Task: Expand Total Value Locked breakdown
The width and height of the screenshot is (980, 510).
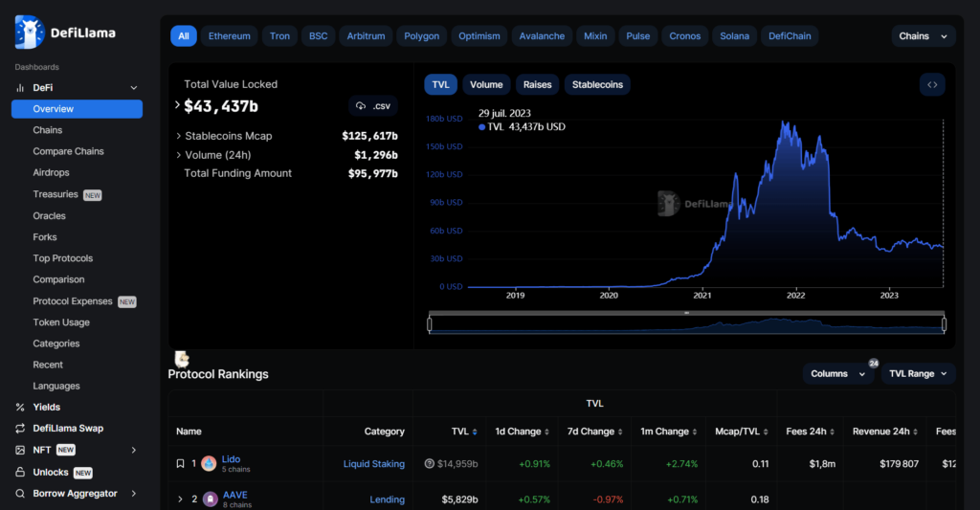Action: tap(177, 105)
